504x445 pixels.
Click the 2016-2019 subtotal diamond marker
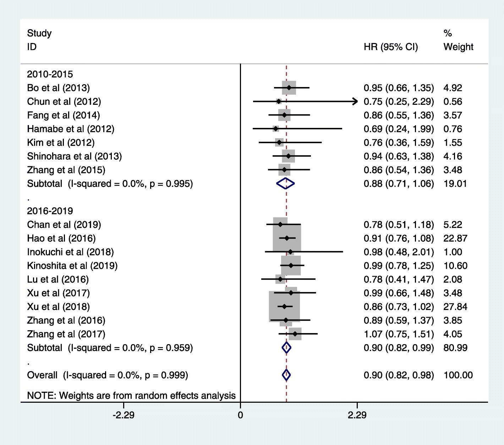tap(286, 348)
